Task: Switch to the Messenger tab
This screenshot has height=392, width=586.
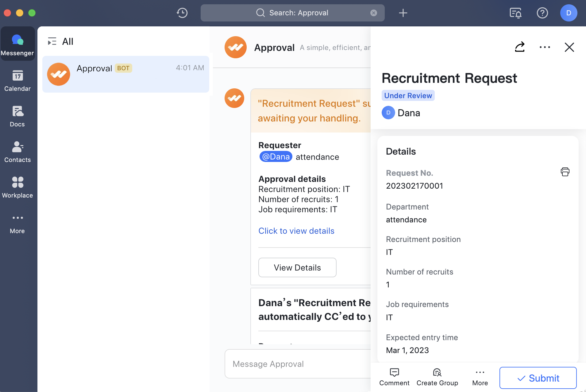Action: 17,44
